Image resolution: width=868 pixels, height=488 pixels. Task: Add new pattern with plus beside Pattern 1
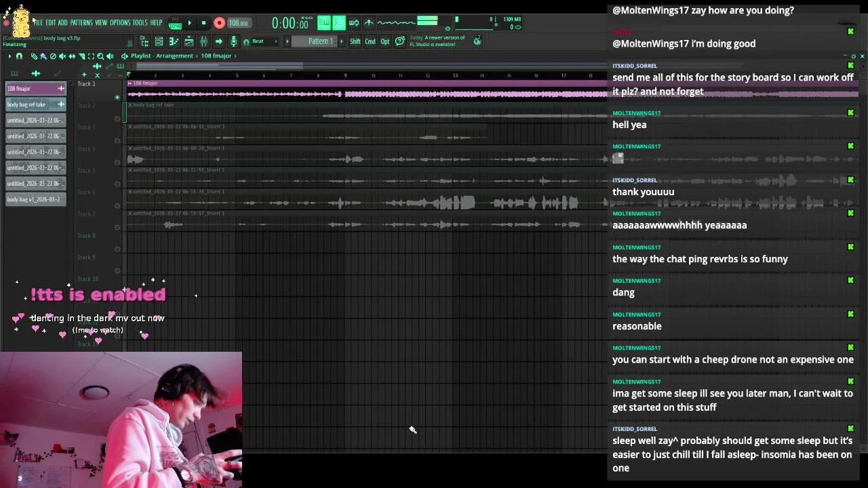click(x=342, y=41)
